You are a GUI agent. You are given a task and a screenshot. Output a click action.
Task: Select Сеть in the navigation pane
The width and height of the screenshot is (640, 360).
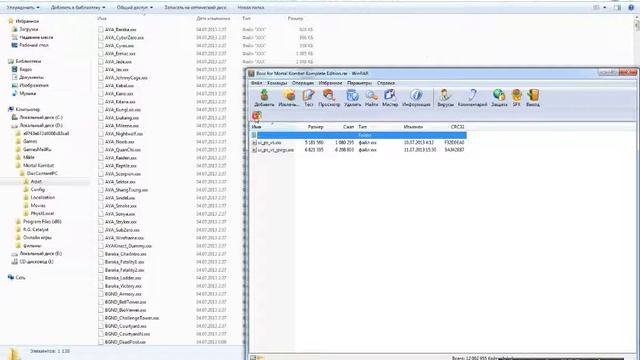click(20, 278)
